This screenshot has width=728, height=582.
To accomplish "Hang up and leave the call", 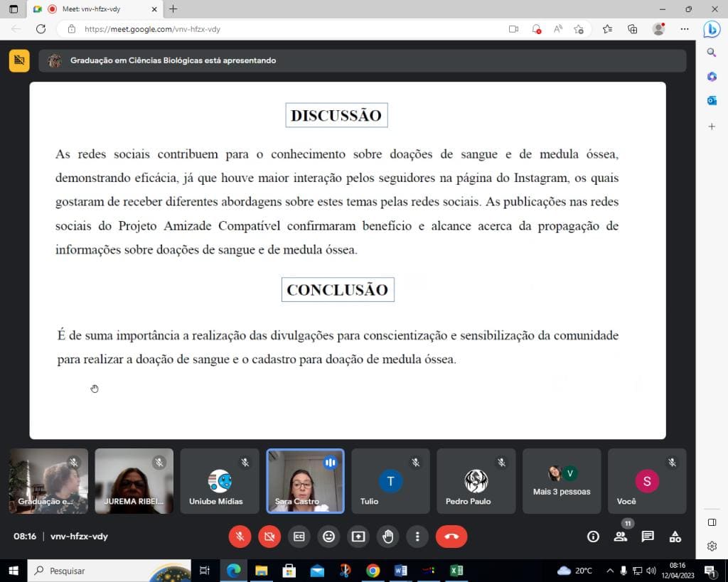I will (451, 537).
